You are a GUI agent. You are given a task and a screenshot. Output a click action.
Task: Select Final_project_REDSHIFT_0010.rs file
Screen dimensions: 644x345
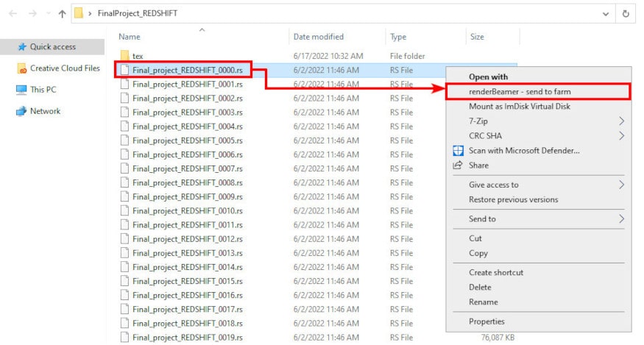tap(187, 210)
